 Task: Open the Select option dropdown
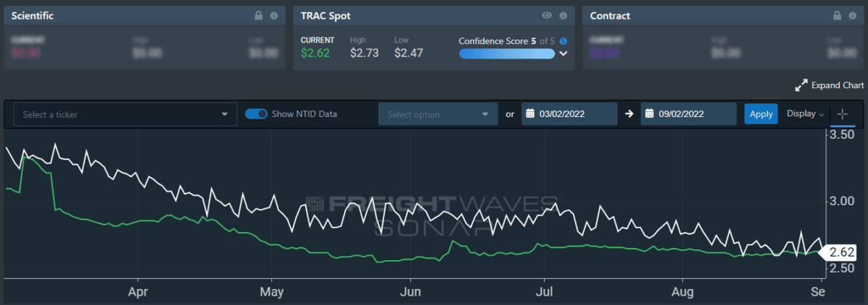tap(438, 114)
